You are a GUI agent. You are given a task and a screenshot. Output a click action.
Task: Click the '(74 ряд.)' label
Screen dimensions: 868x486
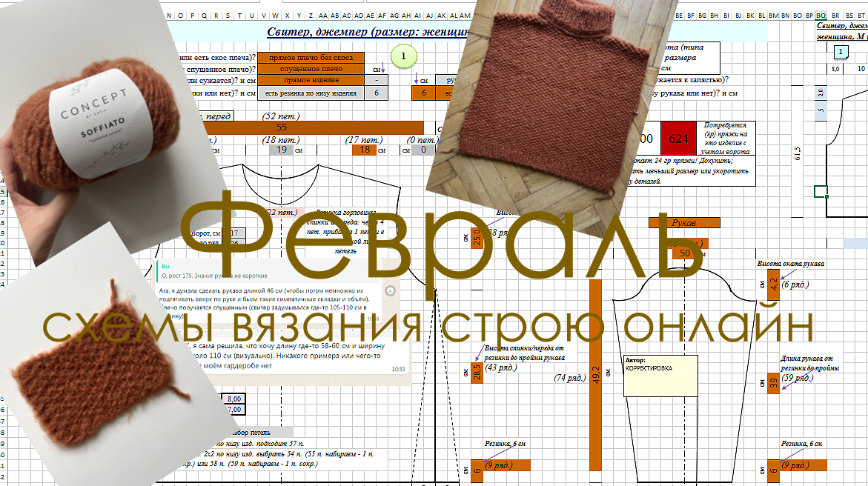pos(569,378)
